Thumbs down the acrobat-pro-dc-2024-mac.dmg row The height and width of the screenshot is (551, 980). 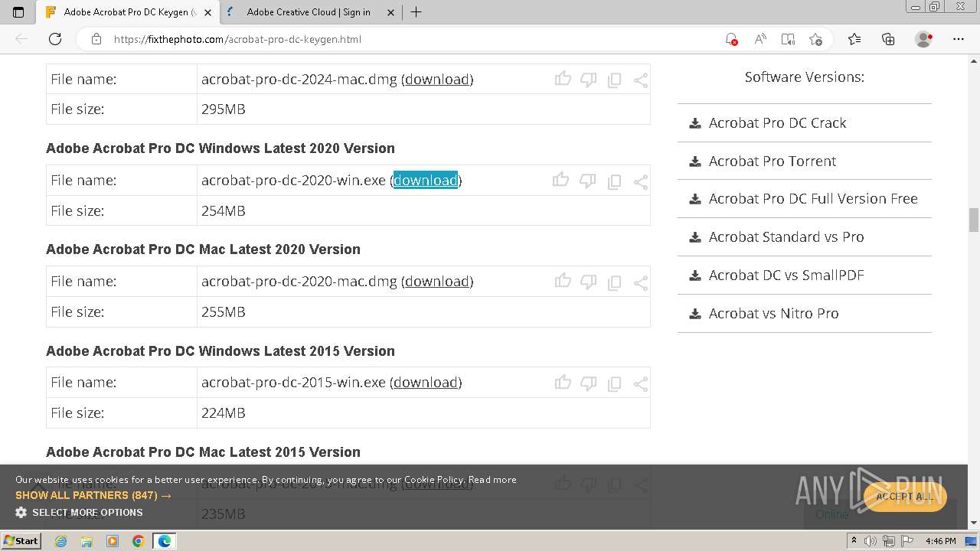[588, 79]
